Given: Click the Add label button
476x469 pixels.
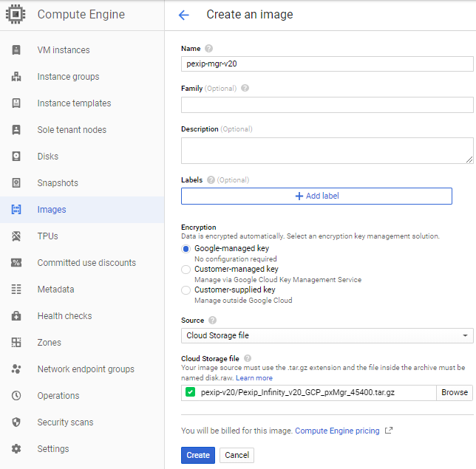Looking at the screenshot, I should click(x=316, y=196).
